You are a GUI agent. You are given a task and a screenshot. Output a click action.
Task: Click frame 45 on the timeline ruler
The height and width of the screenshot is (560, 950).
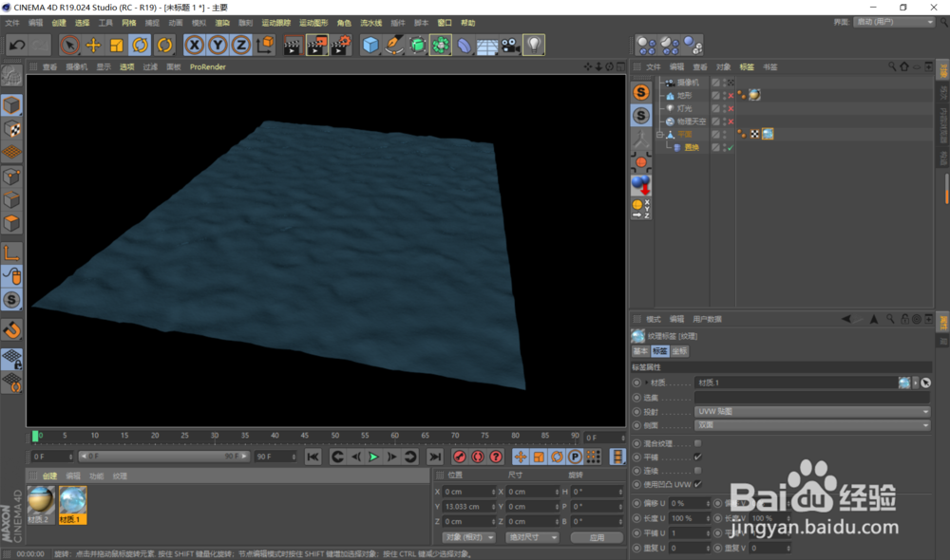(x=305, y=436)
